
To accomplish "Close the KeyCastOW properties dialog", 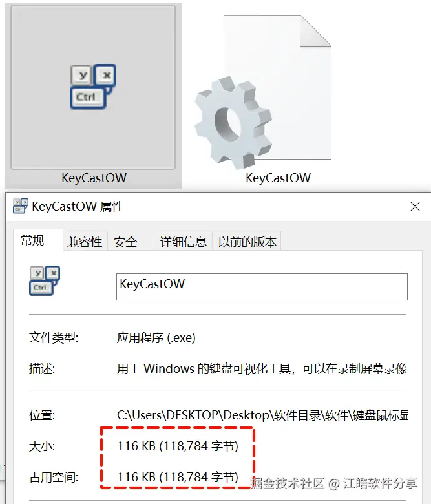I will [x=415, y=206].
